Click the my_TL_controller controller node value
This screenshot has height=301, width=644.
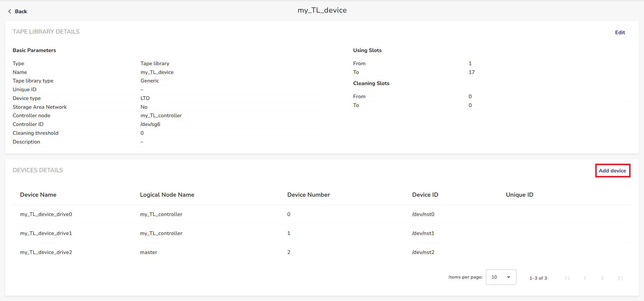point(161,115)
